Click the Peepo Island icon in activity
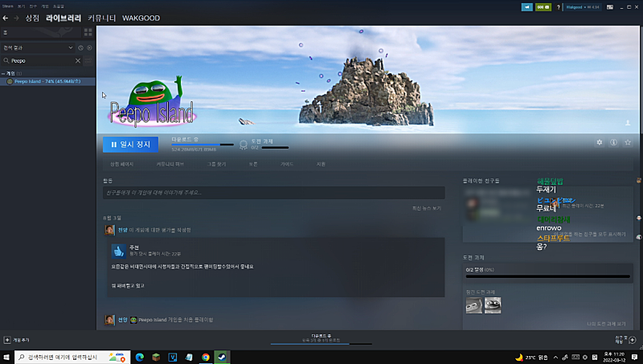Screen dimensions: 643x364 pos(133,320)
